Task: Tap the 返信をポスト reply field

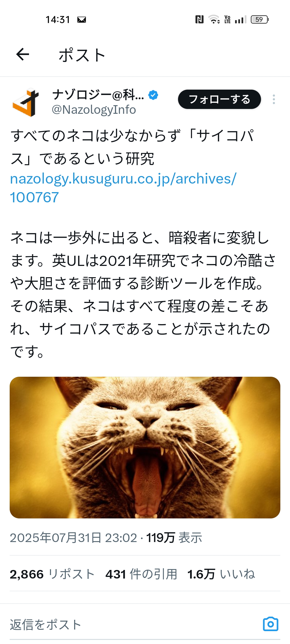Action: coord(134,624)
